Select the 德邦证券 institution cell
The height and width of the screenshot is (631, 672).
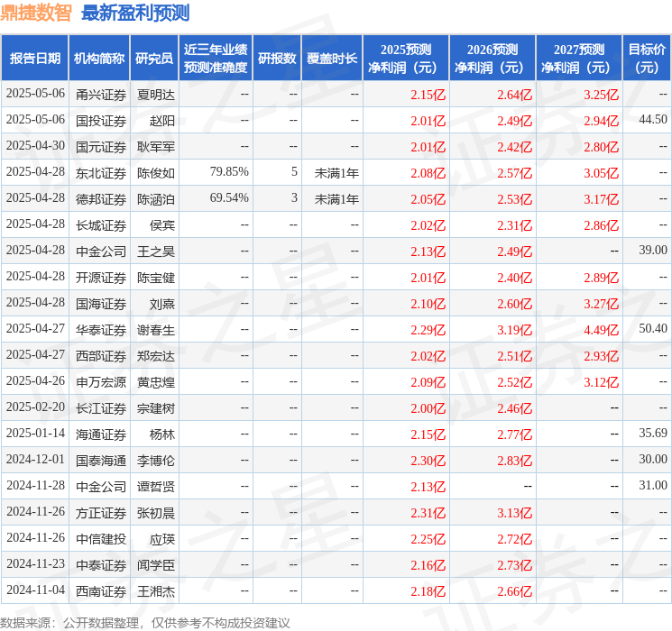(101, 199)
